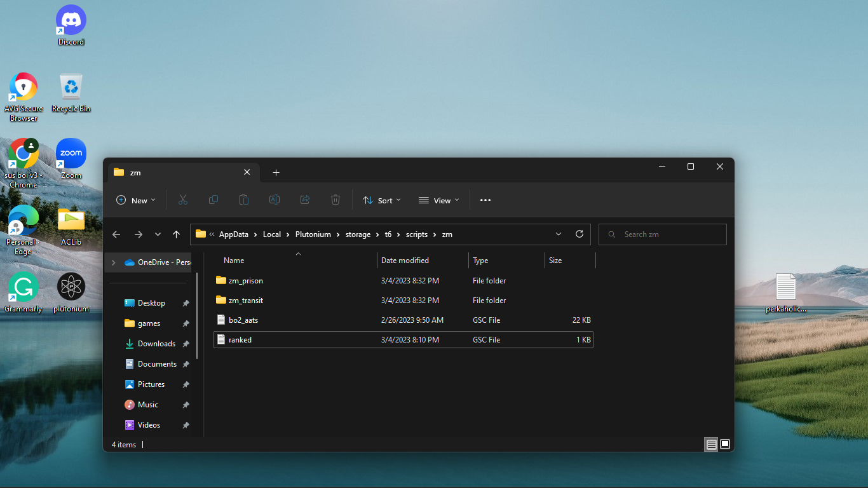Switch to details view layout icon

(712, 444)
